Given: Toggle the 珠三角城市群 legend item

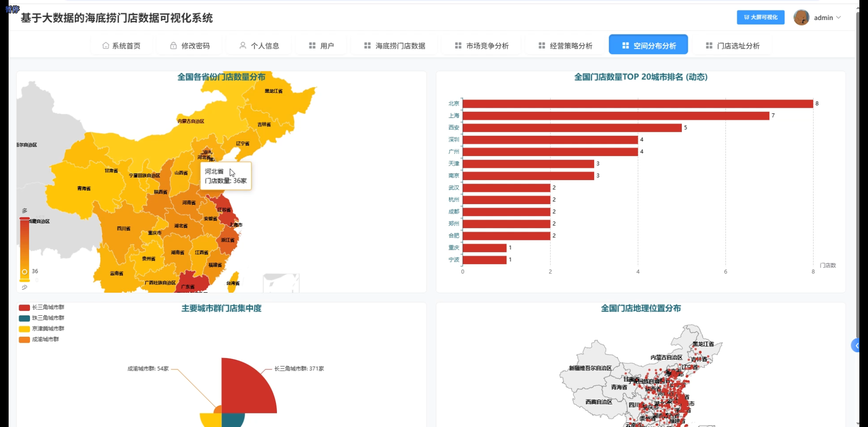Looking at the screenshot, I should pos(42,318).
